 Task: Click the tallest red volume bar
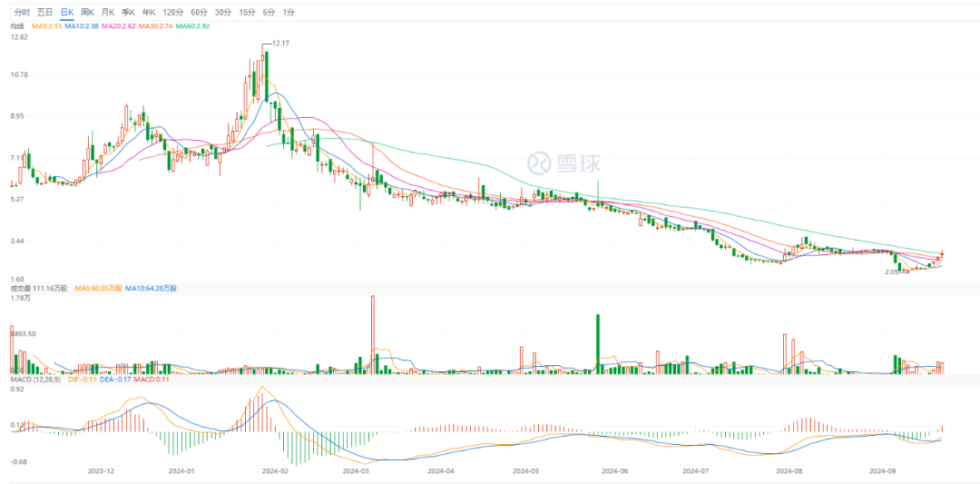click(373, 333)
